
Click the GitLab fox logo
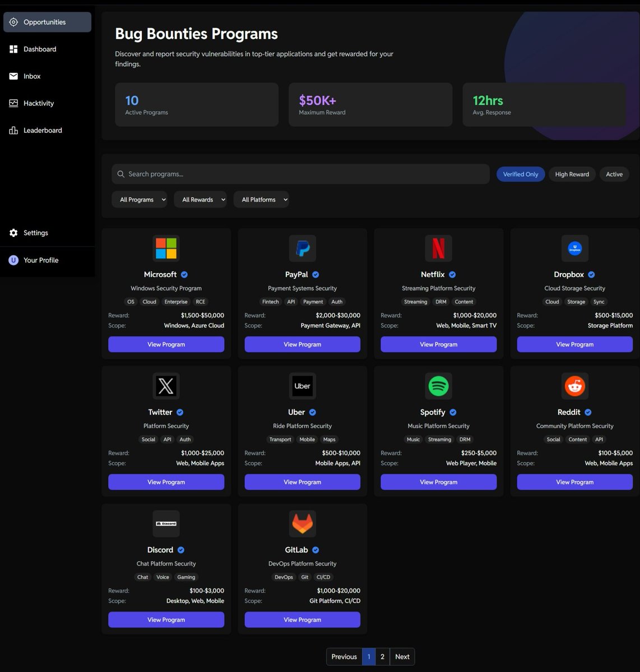point(303,524)
